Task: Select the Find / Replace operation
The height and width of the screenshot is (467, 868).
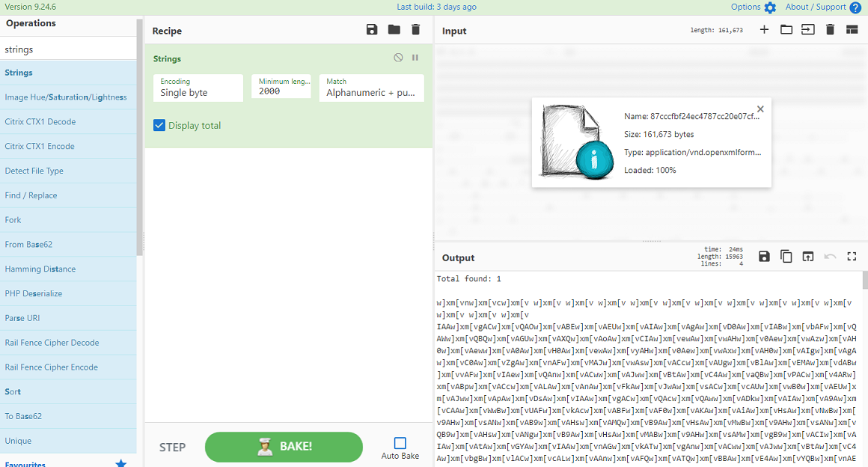Action: coord(68,195)
